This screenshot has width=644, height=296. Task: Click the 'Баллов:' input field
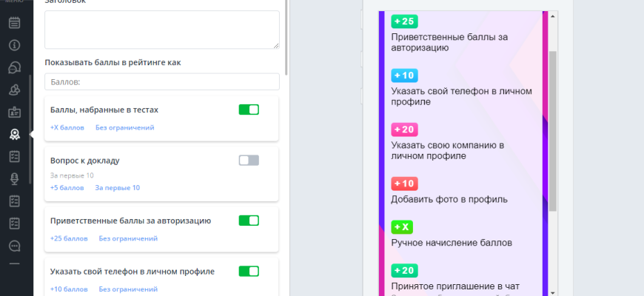tap(161, 81)
